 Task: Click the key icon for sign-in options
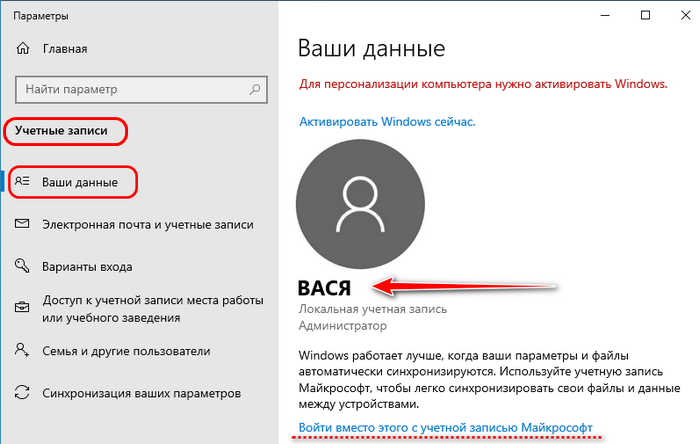pyautogui.click(x=22, y=266)
